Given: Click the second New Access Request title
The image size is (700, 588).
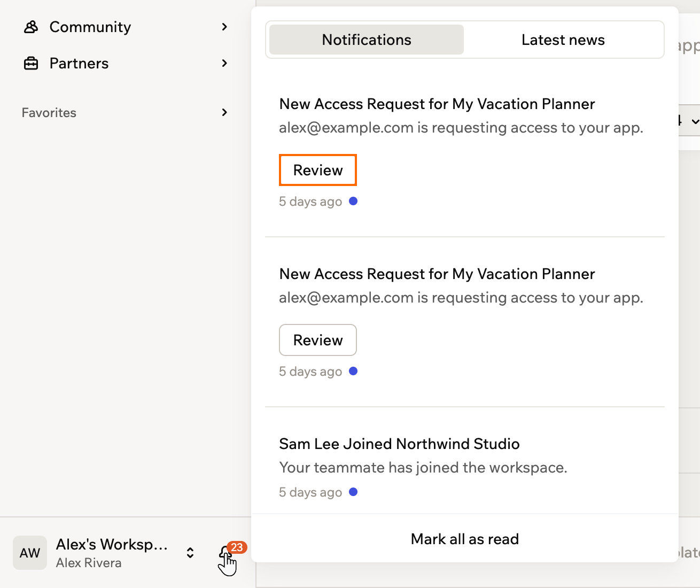Looking at the screenshot, I should tap(437, 274).
